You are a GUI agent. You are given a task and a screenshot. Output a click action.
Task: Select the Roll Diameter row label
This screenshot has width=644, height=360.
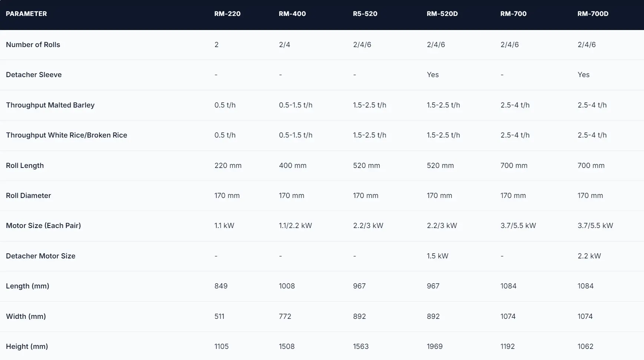29,195
